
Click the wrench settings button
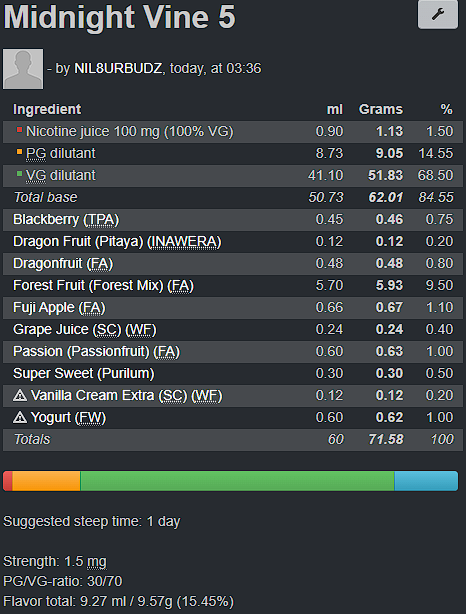pos(438,14)
